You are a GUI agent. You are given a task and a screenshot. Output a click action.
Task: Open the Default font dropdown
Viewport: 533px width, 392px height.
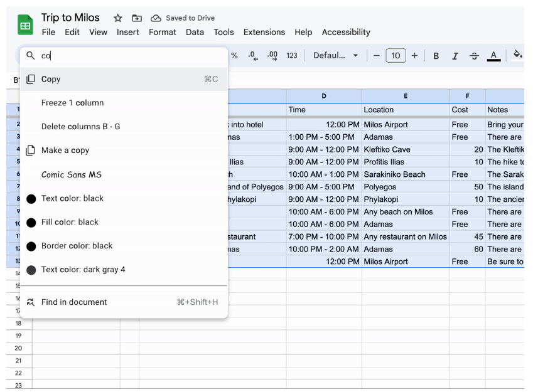[x=335, y=55]
